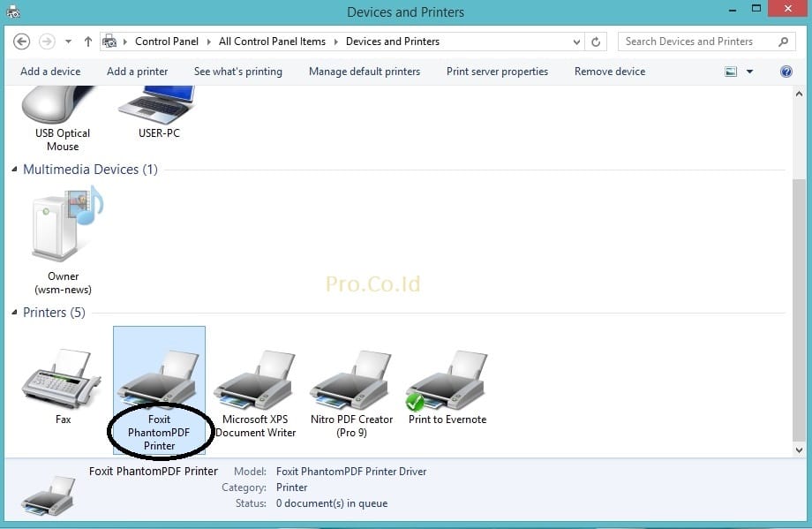Click the search magnifier icon
The height and width of the screenshot is (529, 812).
(783, 42)
